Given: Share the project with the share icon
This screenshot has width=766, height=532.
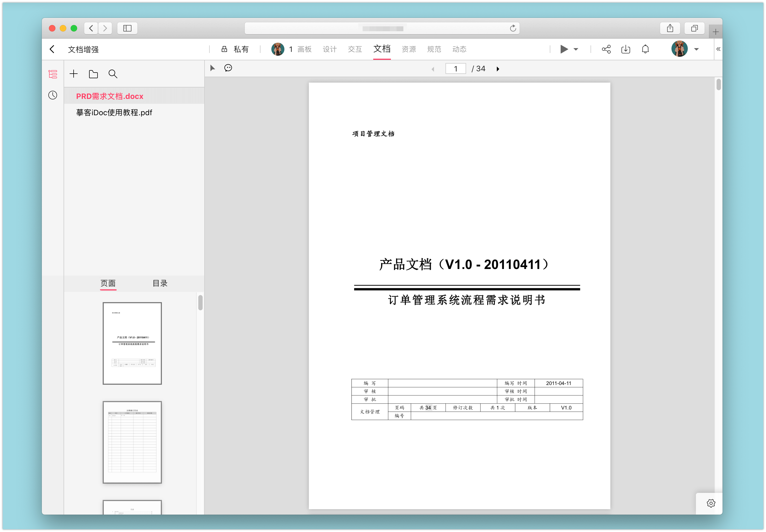Looking at the screenshot, I should pyautogui.click(x=606, y=49).
